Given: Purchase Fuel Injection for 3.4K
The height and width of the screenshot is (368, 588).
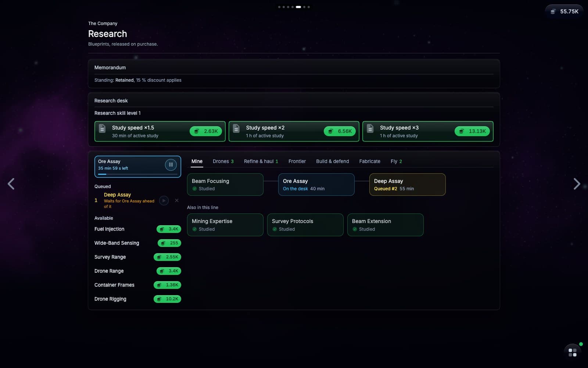Looking at the screenshot, I should [169, 229].
